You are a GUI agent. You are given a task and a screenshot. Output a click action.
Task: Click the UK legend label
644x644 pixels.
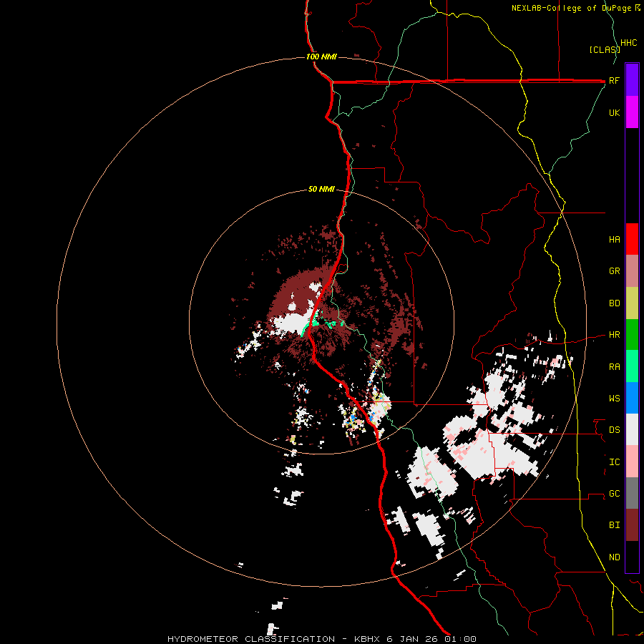pyautogui.click(x=614, y=112)
